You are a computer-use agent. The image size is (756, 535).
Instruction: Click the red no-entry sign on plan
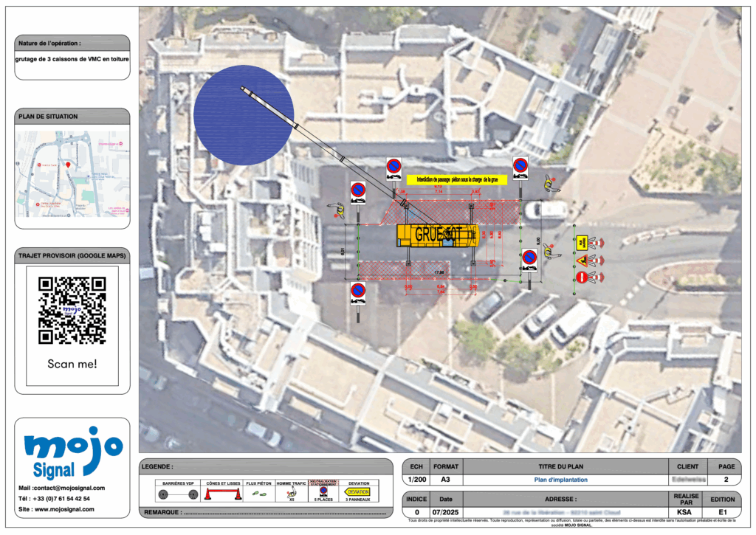[x=582, y=277]
